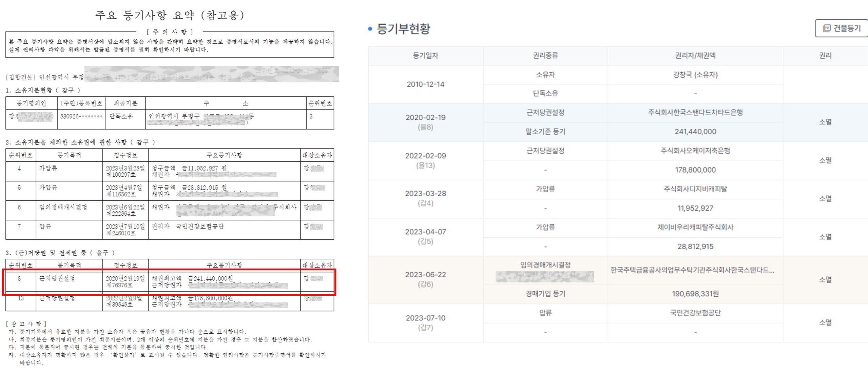
Task: Select section heading 1. 소유지분현황 ( 갑구 )
Action: pos(43,90)
